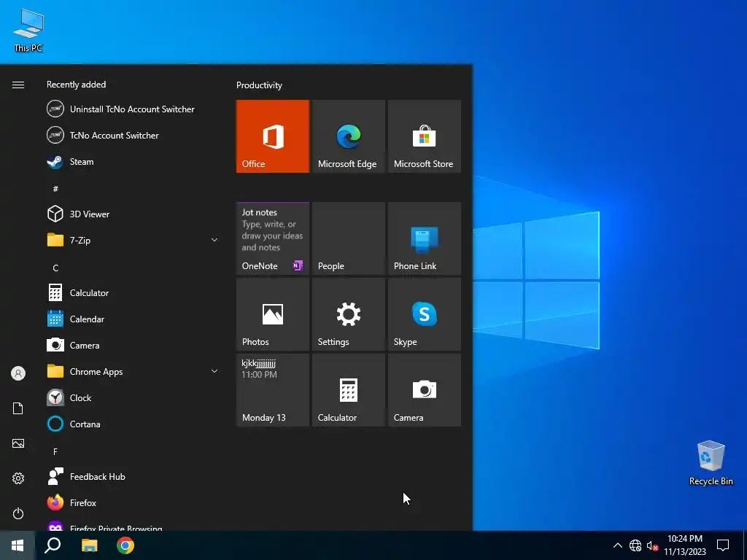Screen dimensions: 747x560
Task: Open the Action Center notifications icon
Action: tap(723, 545)
